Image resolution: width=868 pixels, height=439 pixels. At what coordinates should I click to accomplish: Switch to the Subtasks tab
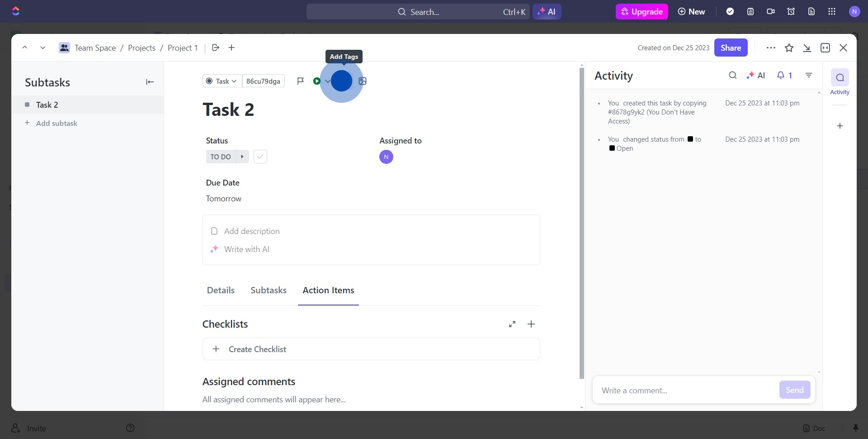269,290
